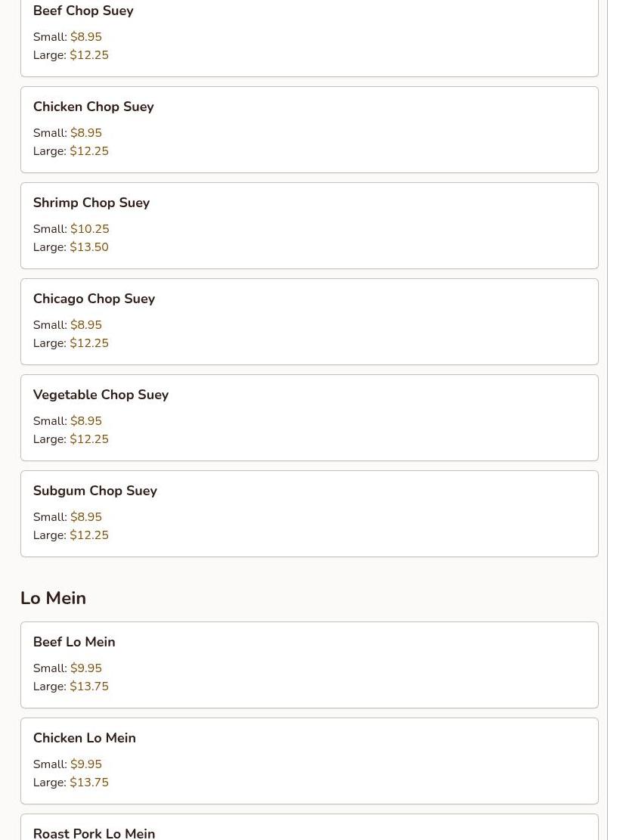This screenshot has height=840, width=623.
Task: Click Vegetable Chop Suey small price
Action: (86, 421)
